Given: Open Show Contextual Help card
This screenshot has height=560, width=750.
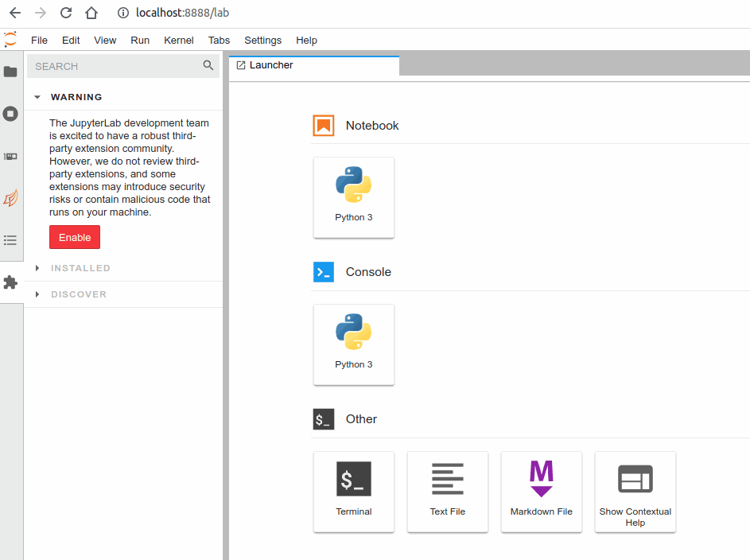Looking at the screenshot, I should pos(635,492).
